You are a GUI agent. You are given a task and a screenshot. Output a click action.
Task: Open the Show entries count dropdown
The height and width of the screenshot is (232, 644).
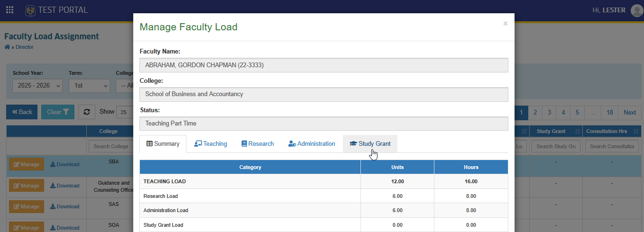click(124, 112)
